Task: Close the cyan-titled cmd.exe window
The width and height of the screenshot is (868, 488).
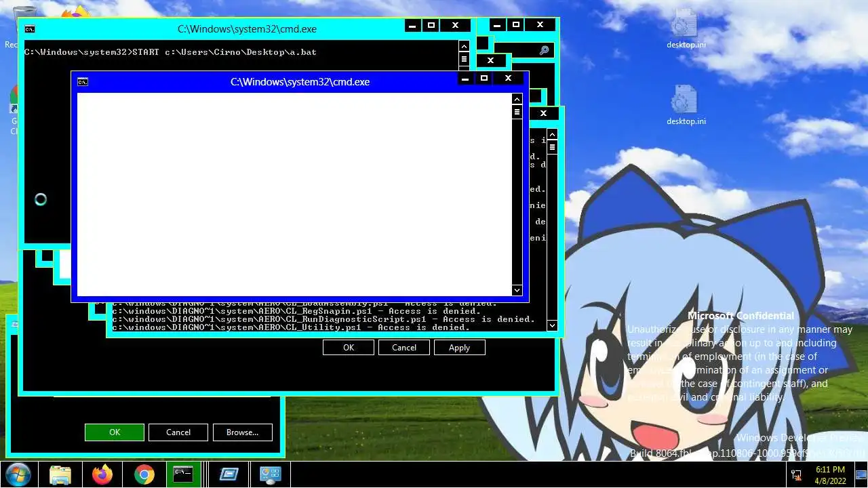Action: pos(455,26)
